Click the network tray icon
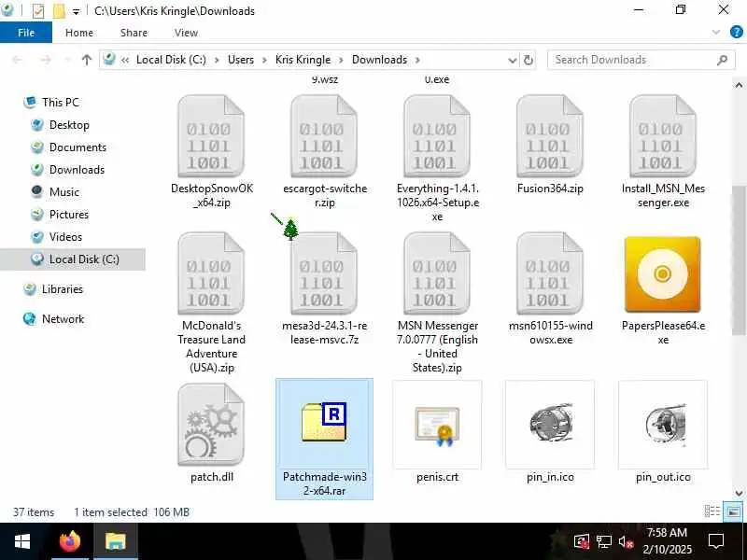The image size is (747, 560). (x=603, y=541)
